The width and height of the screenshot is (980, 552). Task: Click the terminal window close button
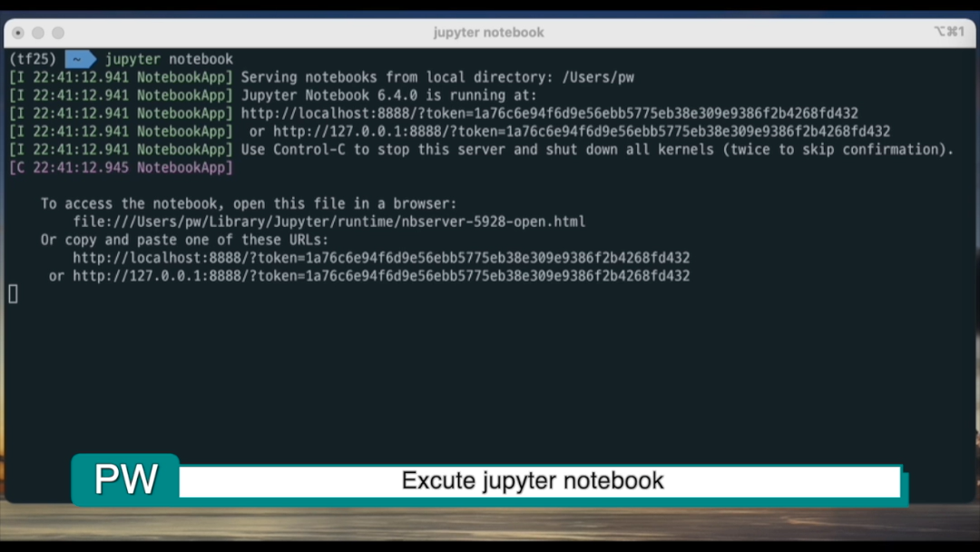(18, 33)
